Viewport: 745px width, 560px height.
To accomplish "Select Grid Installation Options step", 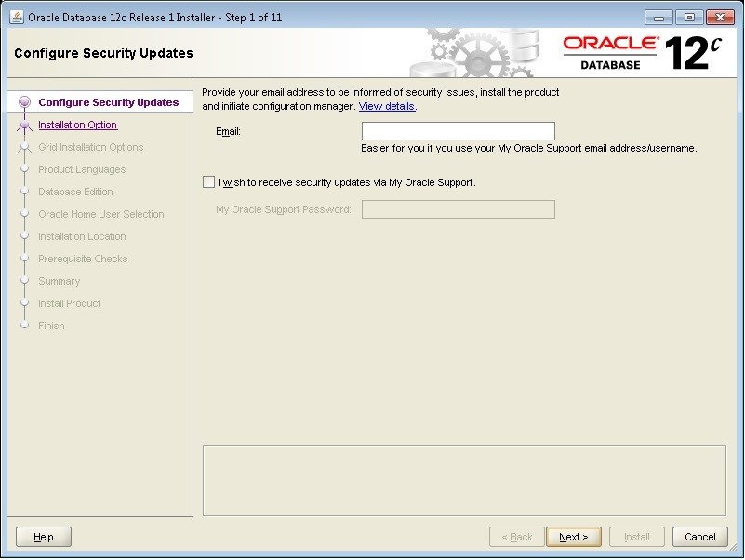I will [x=91, y=147].
